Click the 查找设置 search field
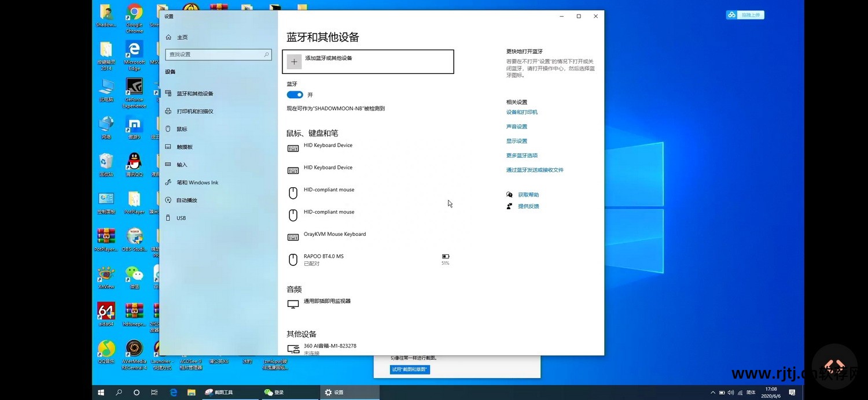Viewport: 868px width, 400px height. coord(214,54)
